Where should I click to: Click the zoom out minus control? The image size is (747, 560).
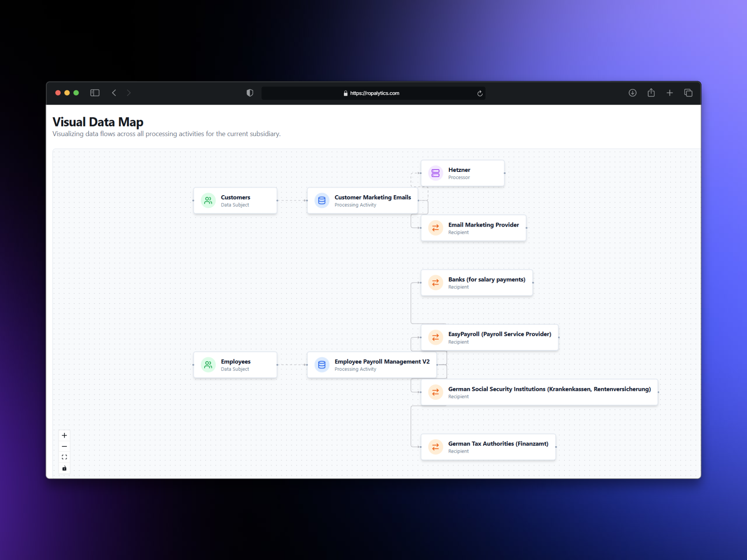[65, 446]
